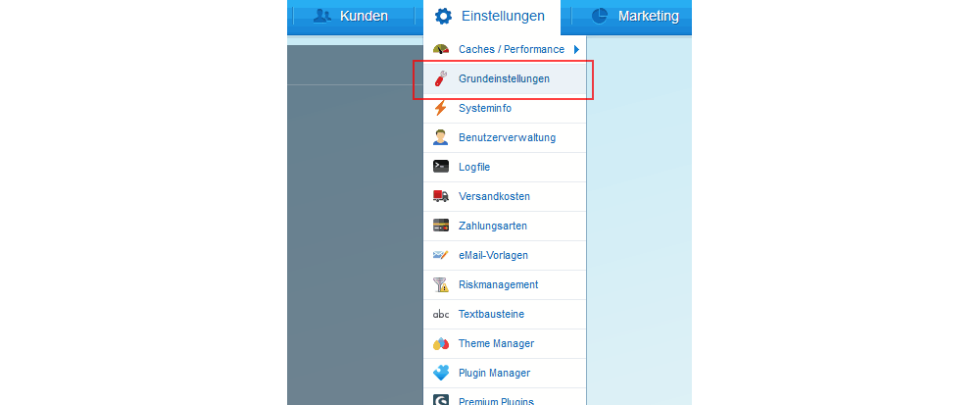Open Benutzerverwaltung menu entry
This screenshot has height=405, width=980.
505,137
